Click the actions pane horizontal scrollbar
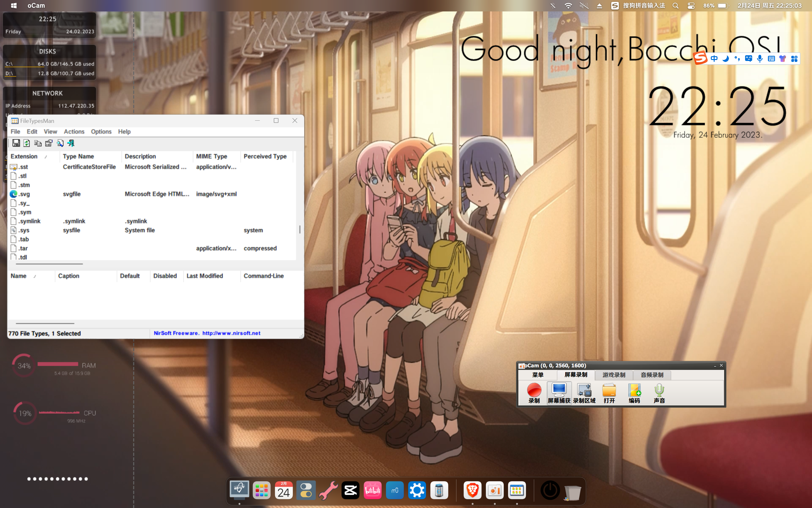The image size is (812, 508). click(45, 323)
